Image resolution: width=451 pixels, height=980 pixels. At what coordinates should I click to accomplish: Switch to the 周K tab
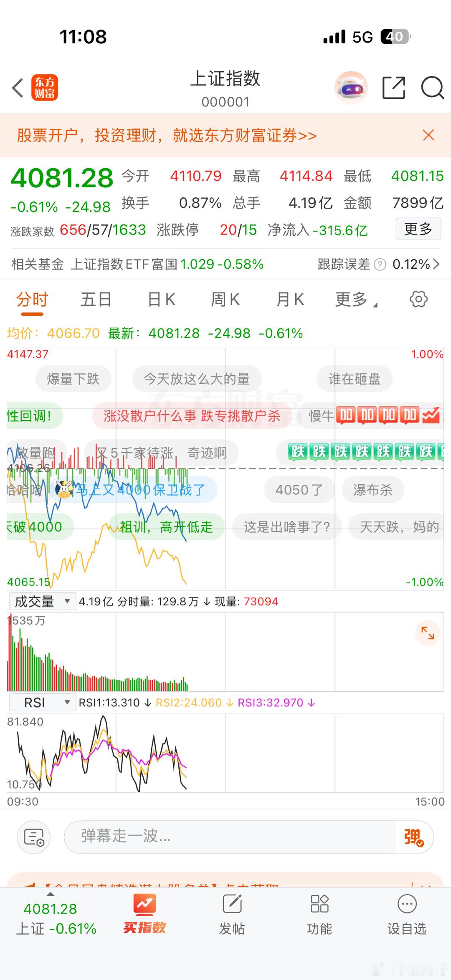[225, 300]
